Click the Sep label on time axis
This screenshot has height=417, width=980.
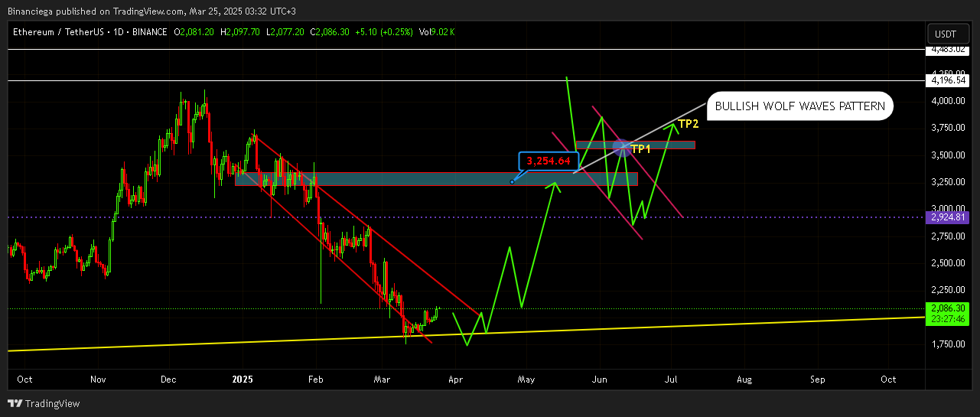pyautogui.click(x=818, y=379)
